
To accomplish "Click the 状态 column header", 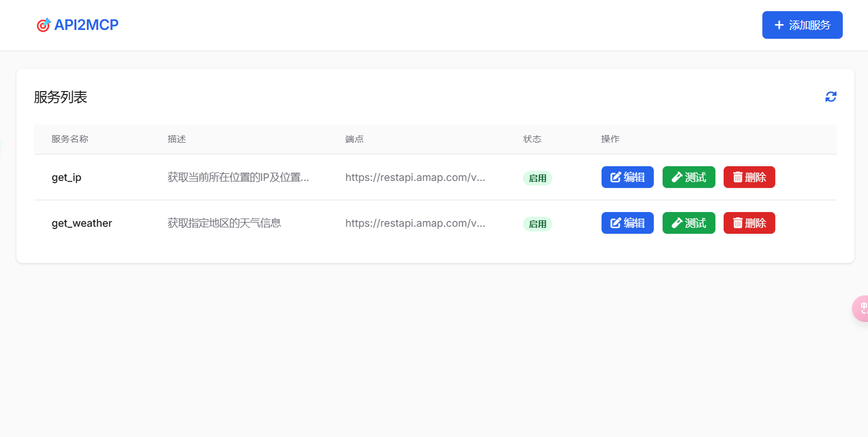I will [x=532, y=139].
